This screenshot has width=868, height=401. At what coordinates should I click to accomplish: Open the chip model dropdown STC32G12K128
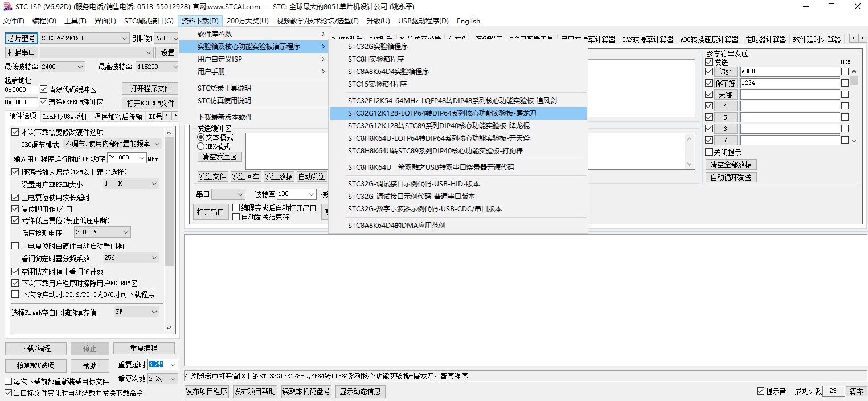pos(84,38)
